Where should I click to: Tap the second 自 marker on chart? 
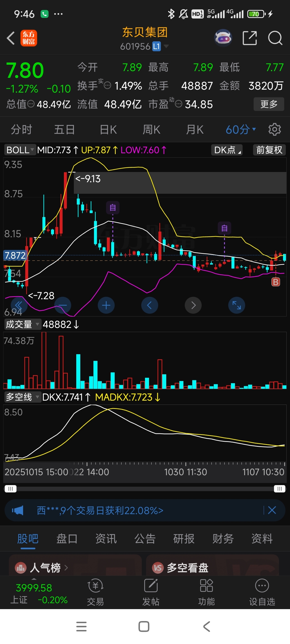click(x=224, y=228)
